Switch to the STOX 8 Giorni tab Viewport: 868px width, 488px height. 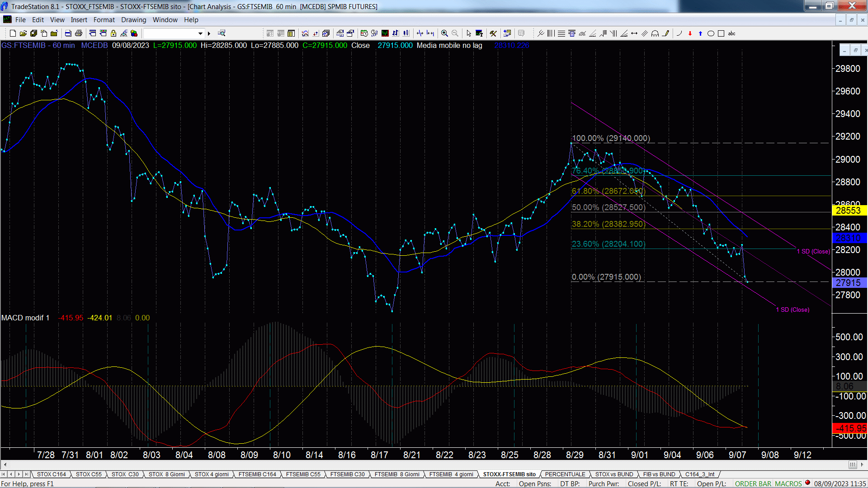coord(166,474)
